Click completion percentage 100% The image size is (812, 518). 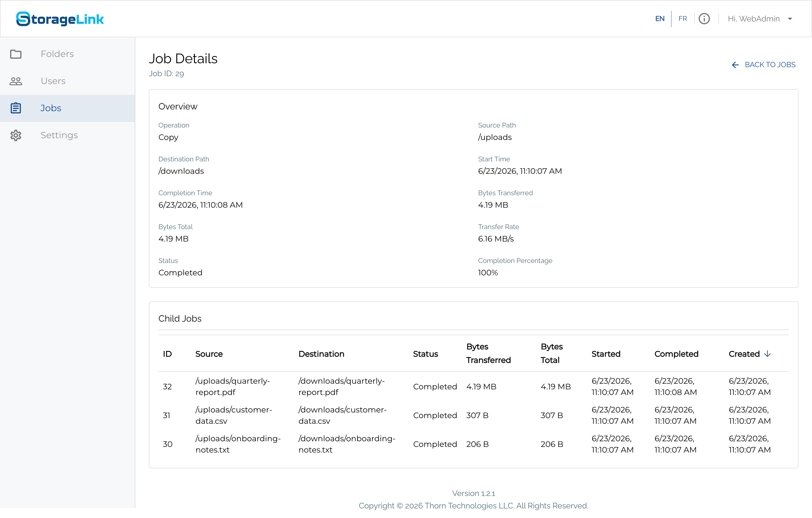click(487, 272)
